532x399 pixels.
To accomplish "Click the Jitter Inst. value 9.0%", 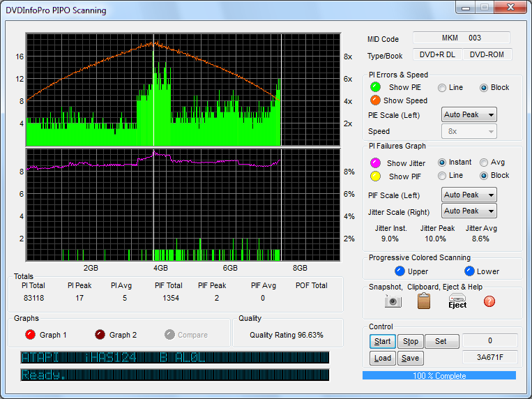I will [x=390, y=239].
